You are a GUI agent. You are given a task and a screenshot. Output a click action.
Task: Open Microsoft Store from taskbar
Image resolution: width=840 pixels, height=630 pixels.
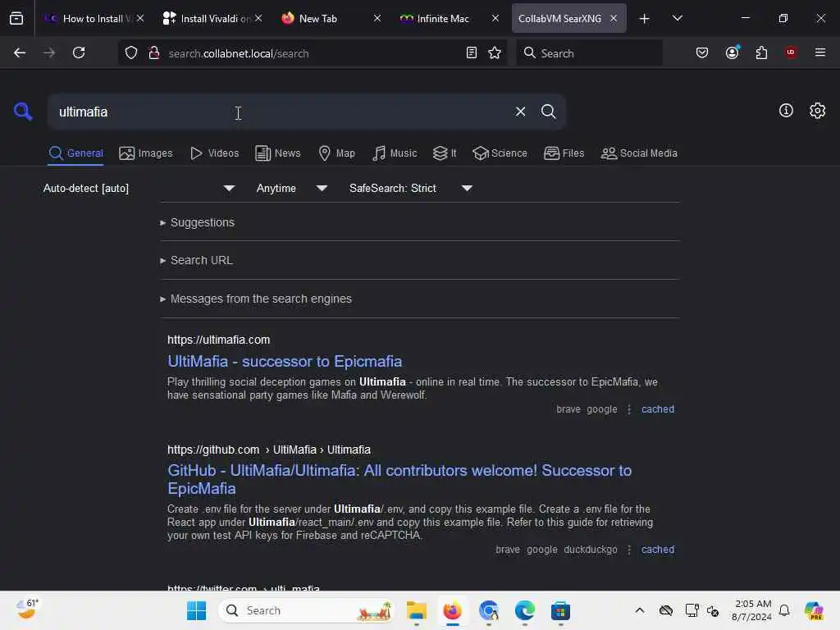(560, 610)
